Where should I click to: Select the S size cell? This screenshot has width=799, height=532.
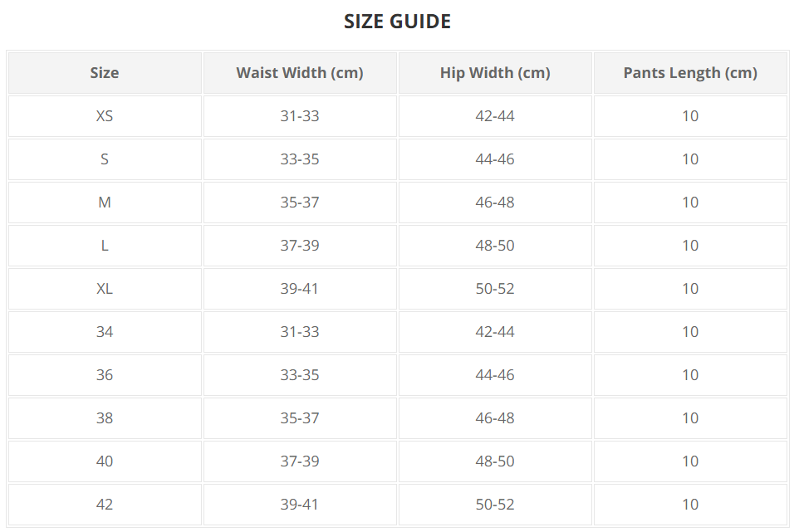point(105,159)
